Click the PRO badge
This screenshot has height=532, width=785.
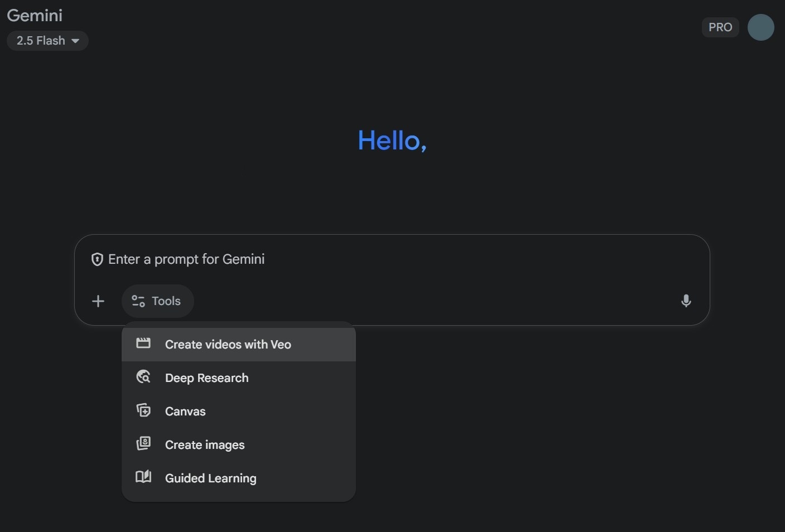720,27
